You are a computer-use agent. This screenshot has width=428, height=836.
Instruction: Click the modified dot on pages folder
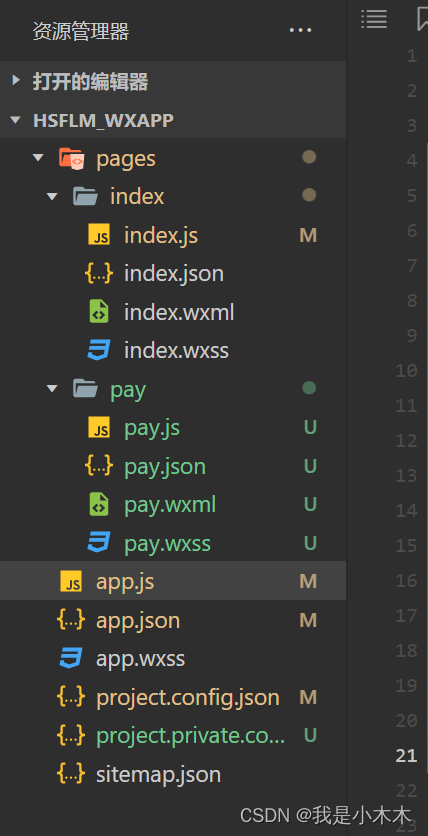click(309, 157)
